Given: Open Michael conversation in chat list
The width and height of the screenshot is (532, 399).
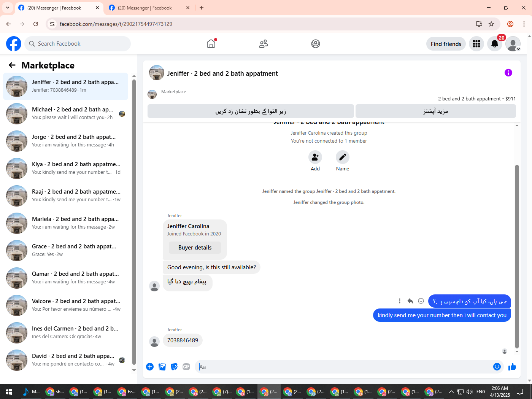Looking at the screenshot, I should point(65,114).
